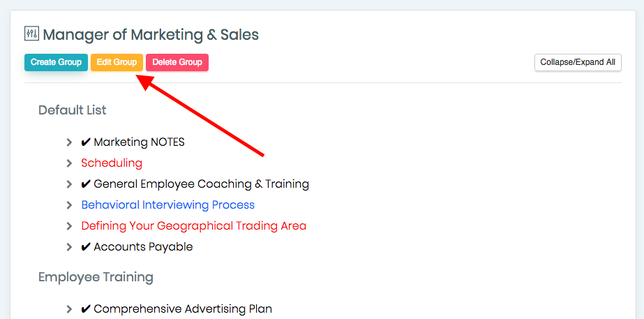Expand Behavioral Interviewing Process chevron

(x=69, y=205)
